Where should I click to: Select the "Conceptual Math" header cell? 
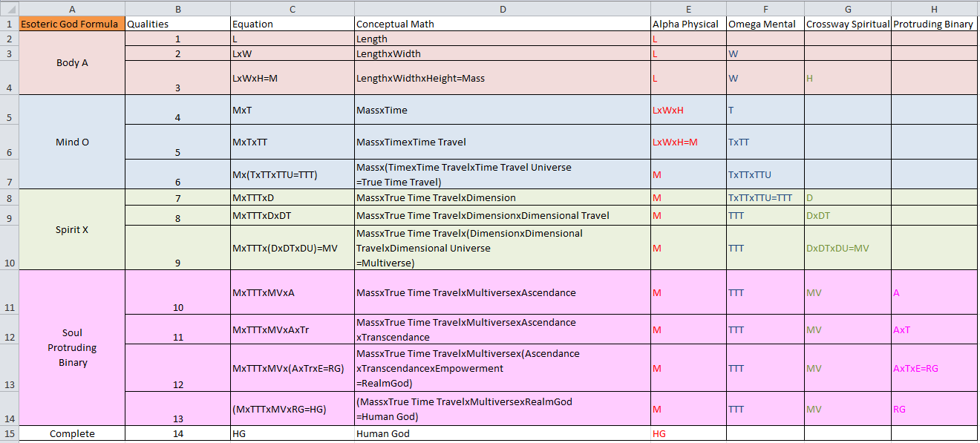pyautogui.click(x=502, y=24)
